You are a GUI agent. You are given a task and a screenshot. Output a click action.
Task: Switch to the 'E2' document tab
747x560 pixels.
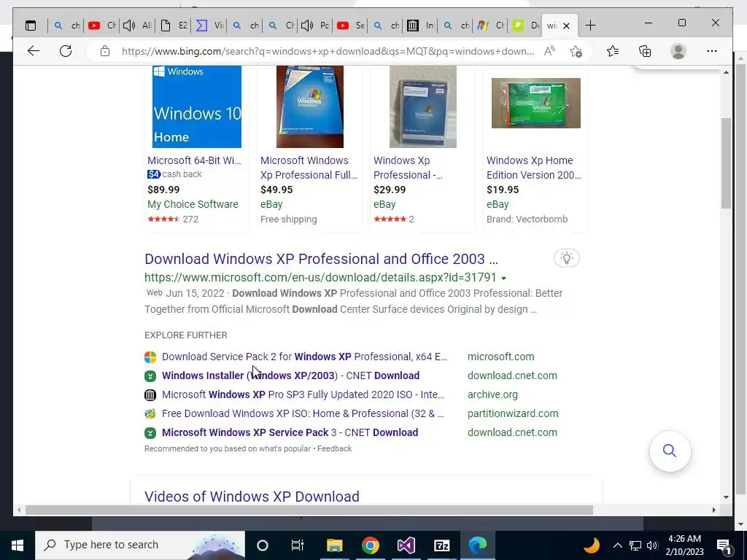pyautogui.click(x=174, y=26)
